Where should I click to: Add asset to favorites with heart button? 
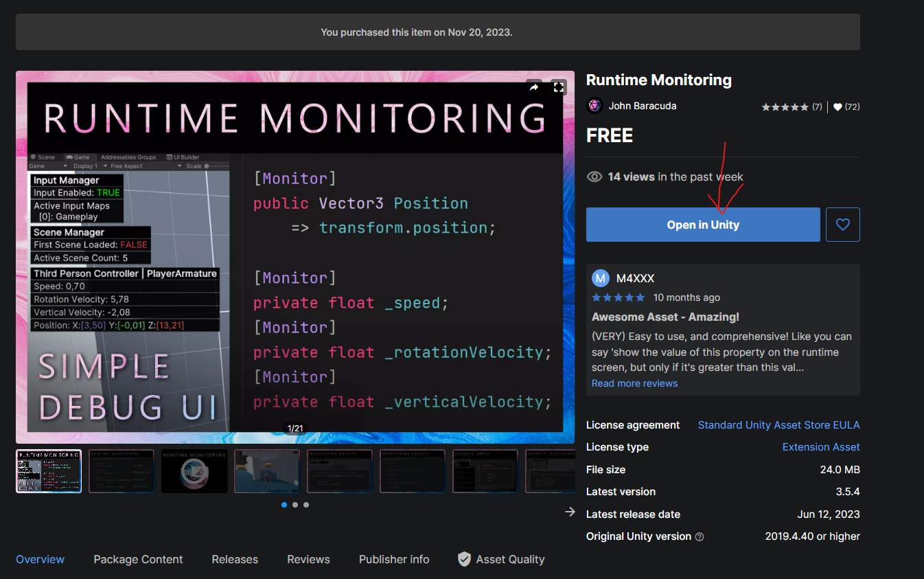(843, 225)
